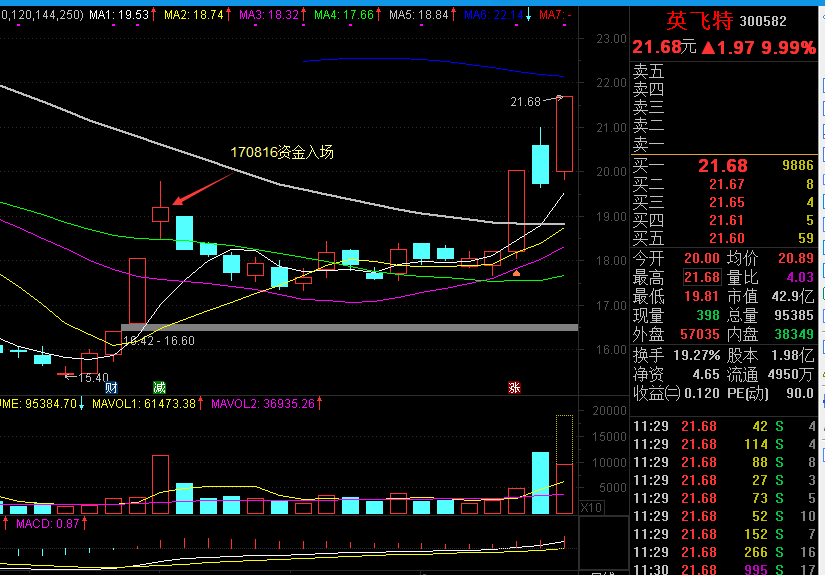This screenshot has width=825, height=575.
Task: Select the green MA4: 17.66 label
Action: pyautogui.click(x=344, y=15)
